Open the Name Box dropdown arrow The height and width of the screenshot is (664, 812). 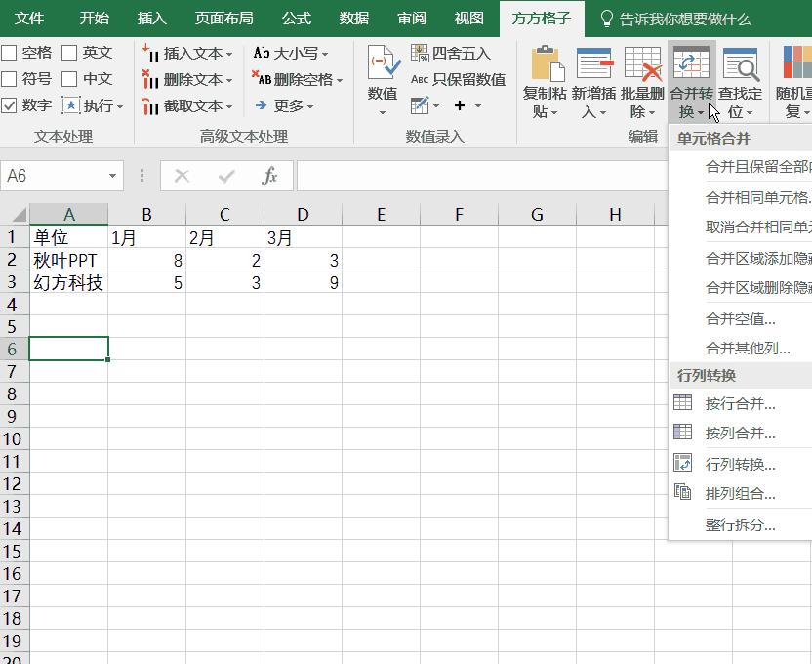(x=113, y=176)
